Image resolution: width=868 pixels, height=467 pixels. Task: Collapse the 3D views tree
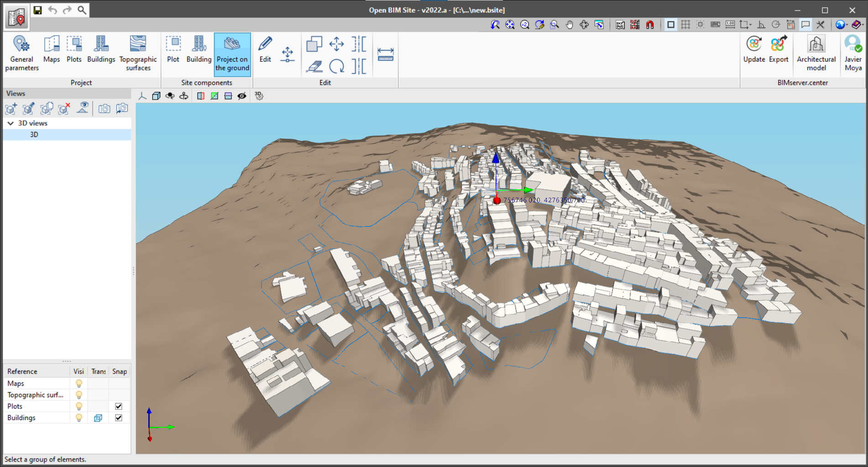10,123
